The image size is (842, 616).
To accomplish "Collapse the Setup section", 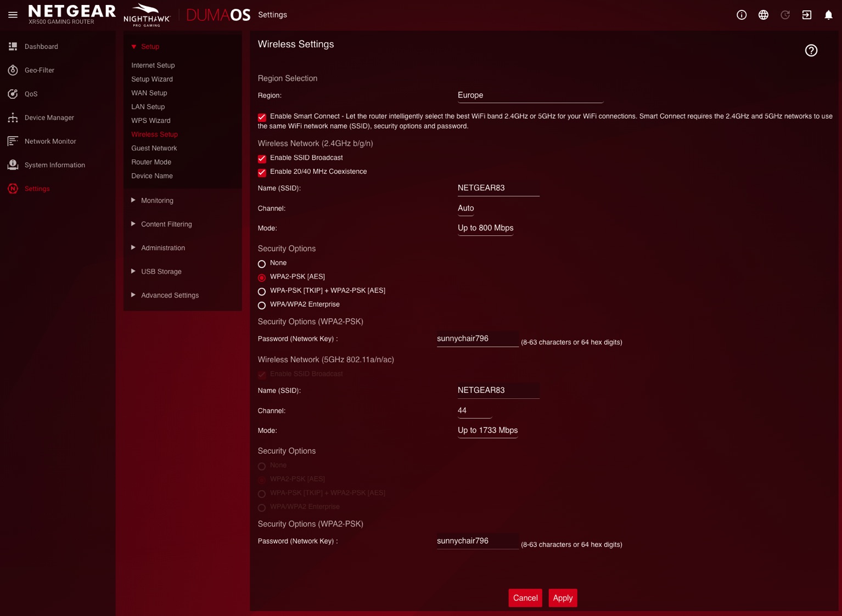I will pos(145,47).
